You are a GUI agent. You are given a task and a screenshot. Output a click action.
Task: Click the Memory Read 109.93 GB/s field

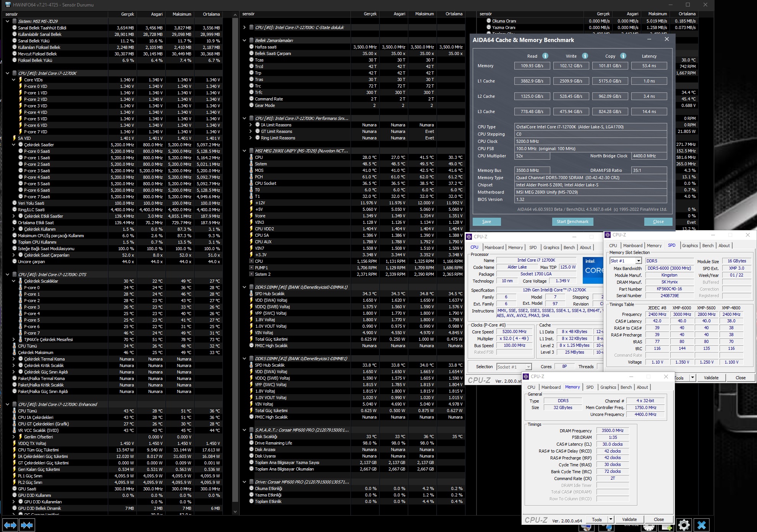pos(532,66)
